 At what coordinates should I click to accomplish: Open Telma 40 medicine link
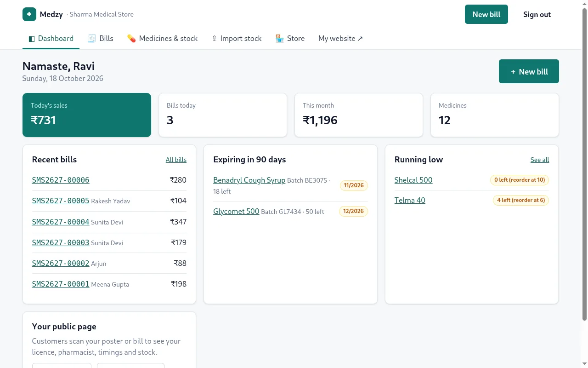click(x=410, y=200)
